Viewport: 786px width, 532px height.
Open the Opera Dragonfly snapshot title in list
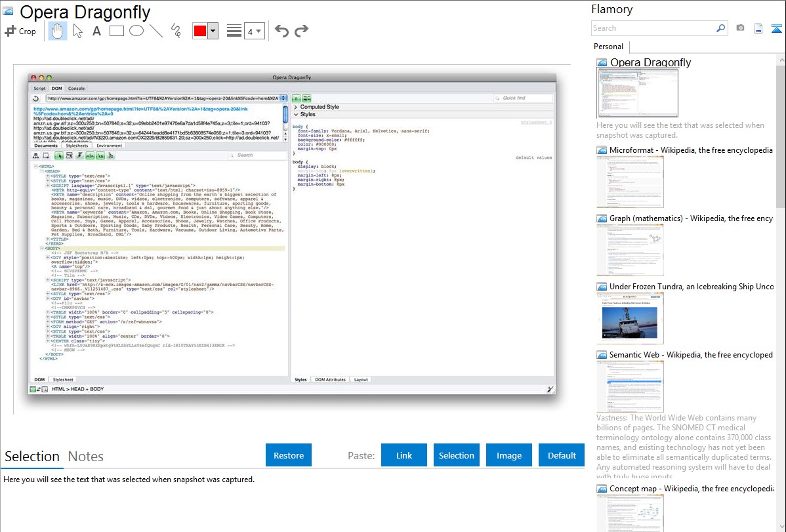point(651,62)
